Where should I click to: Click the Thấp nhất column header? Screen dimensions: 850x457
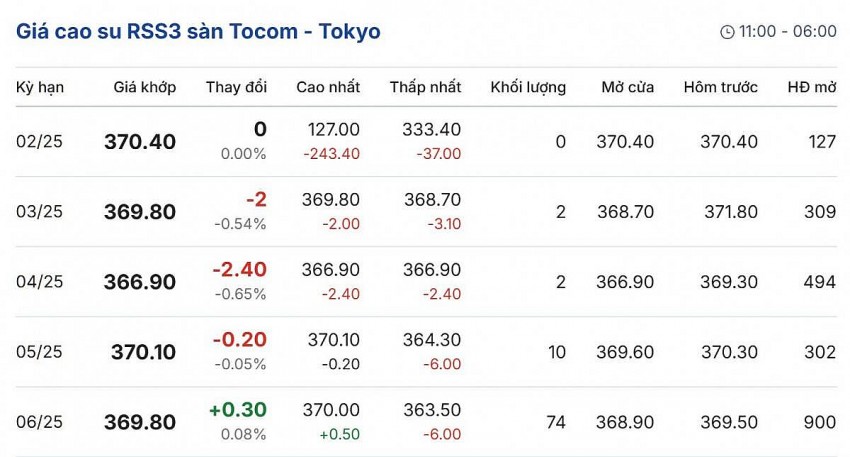pyautogui.click(x=426, y=87)
